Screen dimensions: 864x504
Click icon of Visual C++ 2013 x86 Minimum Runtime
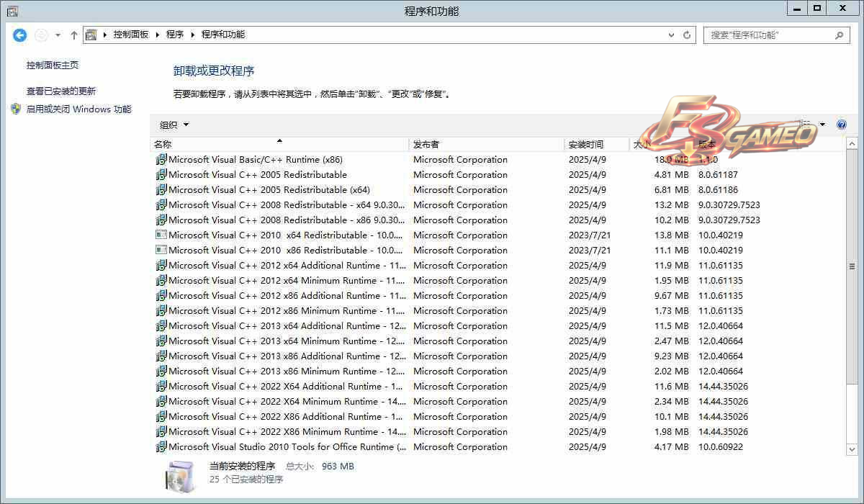pos(161,372)
